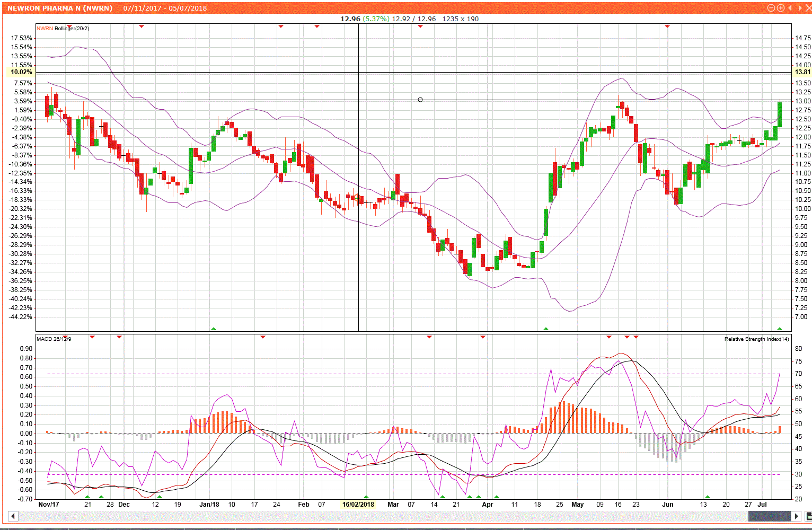Zoom in the chart with the plus icon

click(780, 8)
